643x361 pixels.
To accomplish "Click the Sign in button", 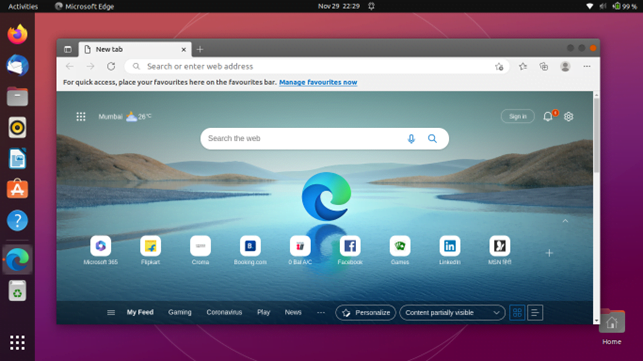I will point(518,117).
